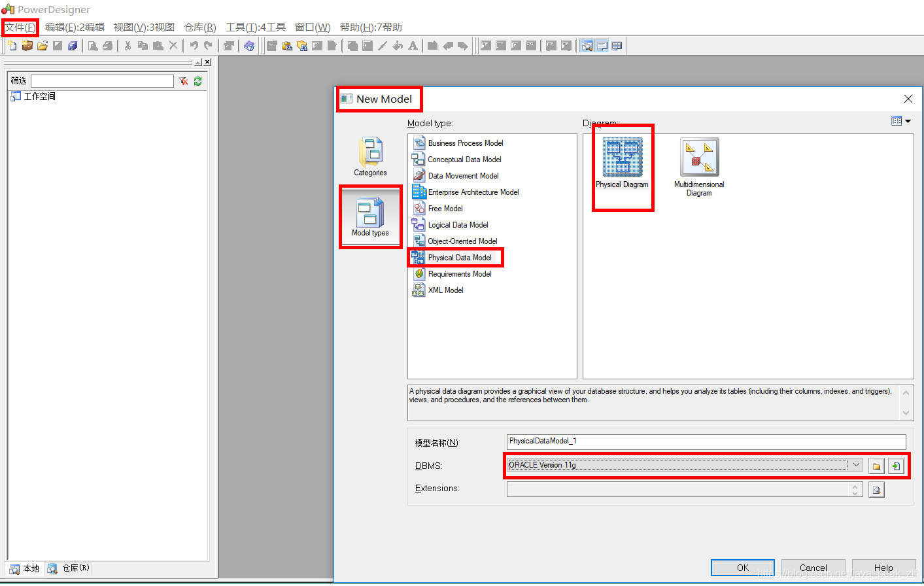Select Logical Data Model
Image resolution: width=924 pixels, height=586 pixels.
(x=451, y=225)
